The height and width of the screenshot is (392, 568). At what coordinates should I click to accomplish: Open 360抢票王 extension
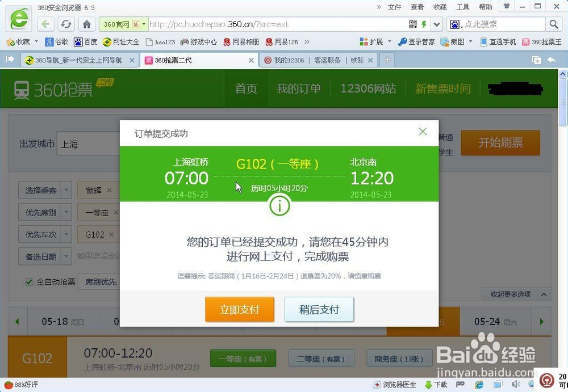[x=541, y=42]
